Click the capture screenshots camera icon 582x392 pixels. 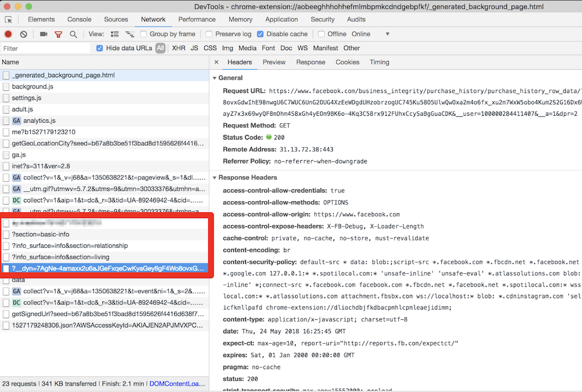(44, 34)
